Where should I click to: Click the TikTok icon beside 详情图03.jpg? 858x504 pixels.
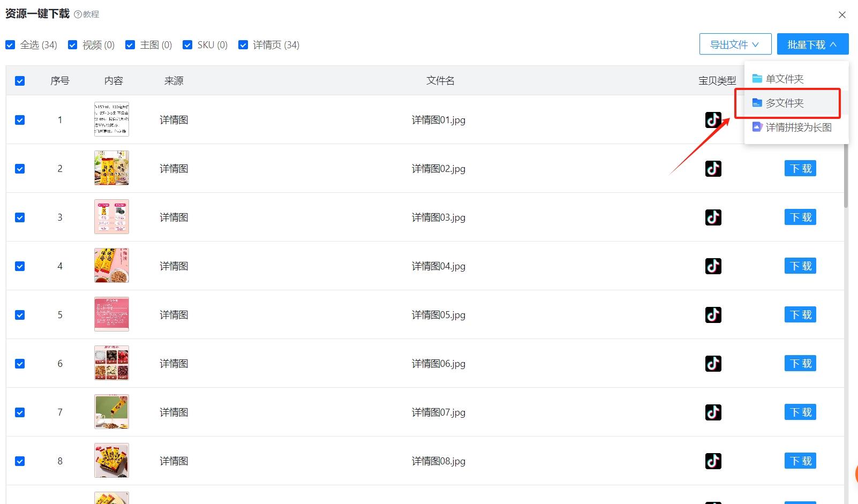point(713,217)
